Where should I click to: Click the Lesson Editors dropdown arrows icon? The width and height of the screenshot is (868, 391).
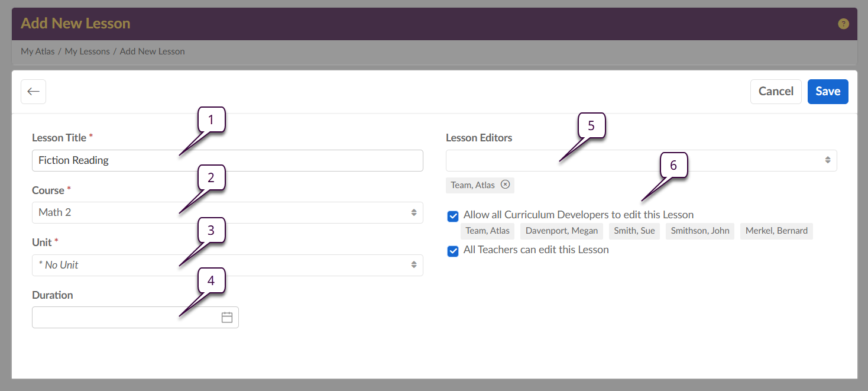[x=828, y=160]
